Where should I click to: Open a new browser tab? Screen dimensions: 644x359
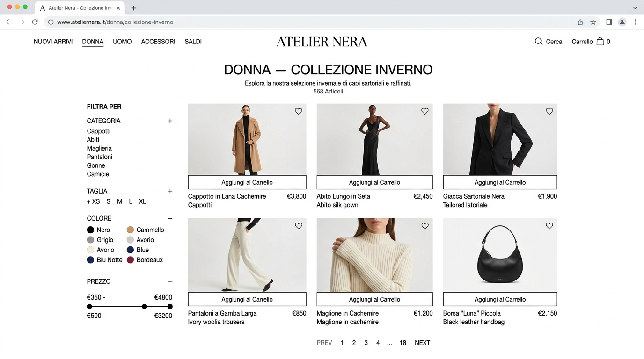[x=133, y=8]
